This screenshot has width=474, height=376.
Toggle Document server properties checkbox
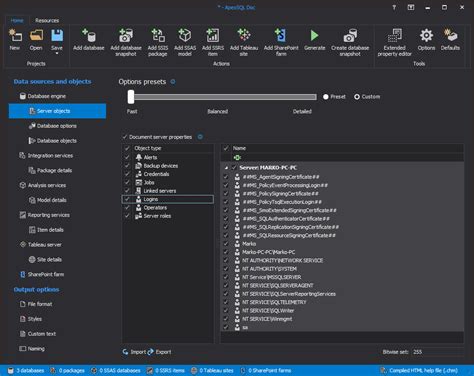tap(125, 137)
